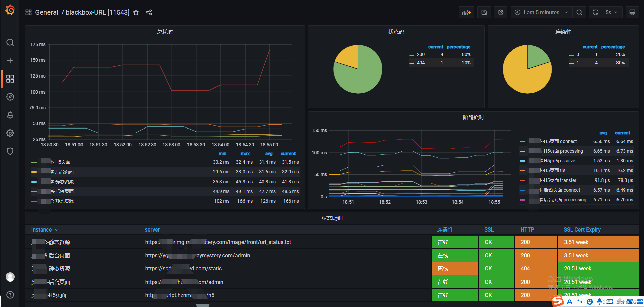Screen dimensions: 644x307
Task: Click the 离线 connectivity cell
Action: coord(455,269)
